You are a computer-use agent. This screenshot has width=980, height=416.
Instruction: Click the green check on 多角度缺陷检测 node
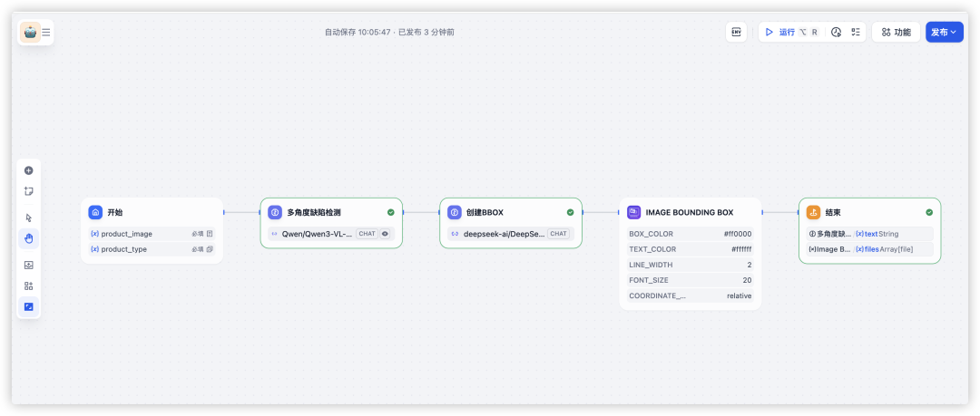point(390,212)
